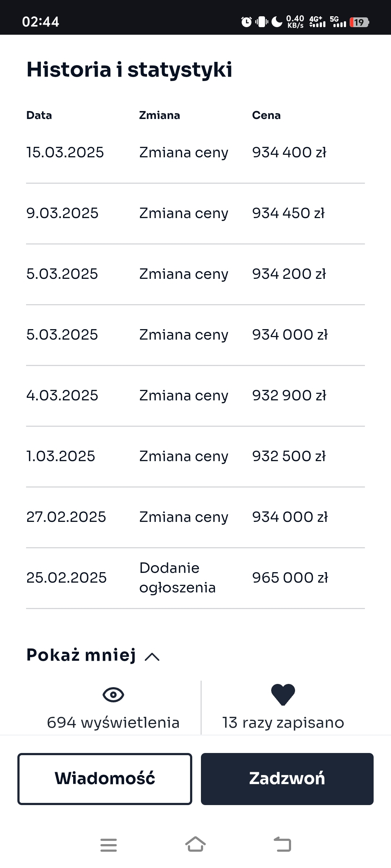Tap the do-not-disturb moon icon
Viewport: 391px width, 868px height.
[x=277, y=22]
